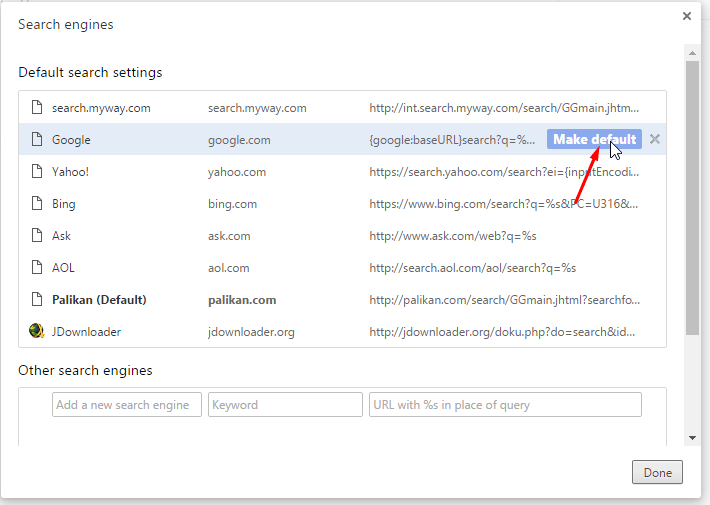
Task: Select the Bing engine name
Action: click(x=63, y=204)
